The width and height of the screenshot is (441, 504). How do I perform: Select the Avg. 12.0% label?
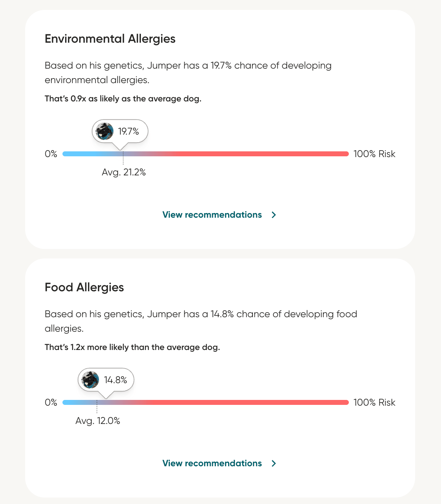(98, 421)
